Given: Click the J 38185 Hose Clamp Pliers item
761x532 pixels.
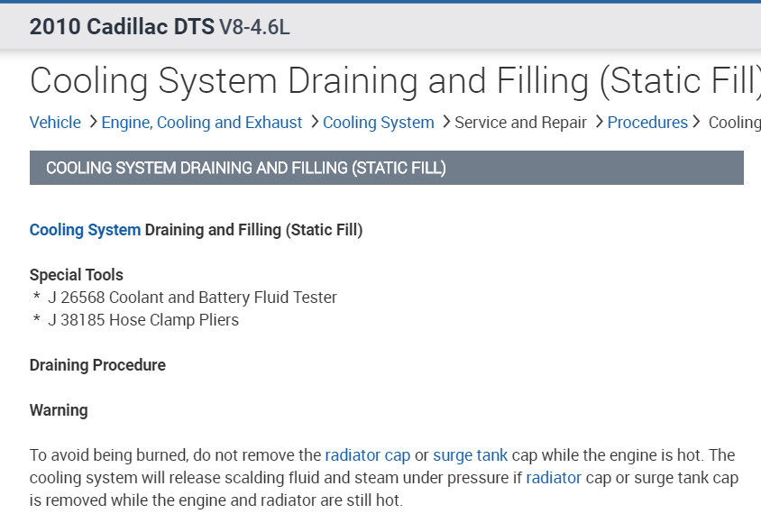Looking at the screenshot, I should click(x=143, y=320).
